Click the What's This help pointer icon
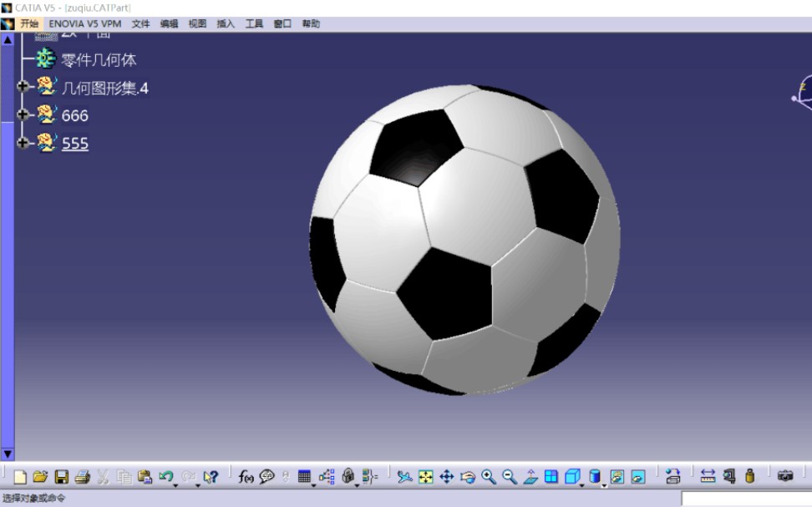This screenshot has width=812, height=507. [x=211, y=476]
